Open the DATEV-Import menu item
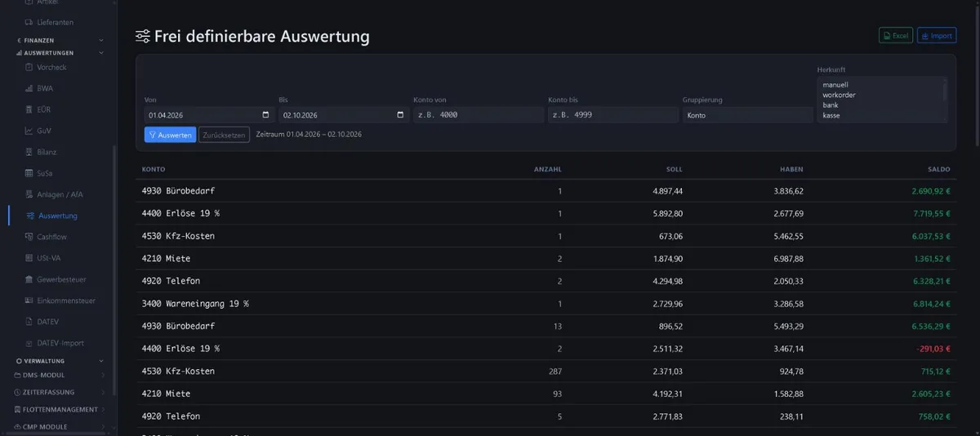The height and width of the screenshot is (436, 980). click(60, 343)
